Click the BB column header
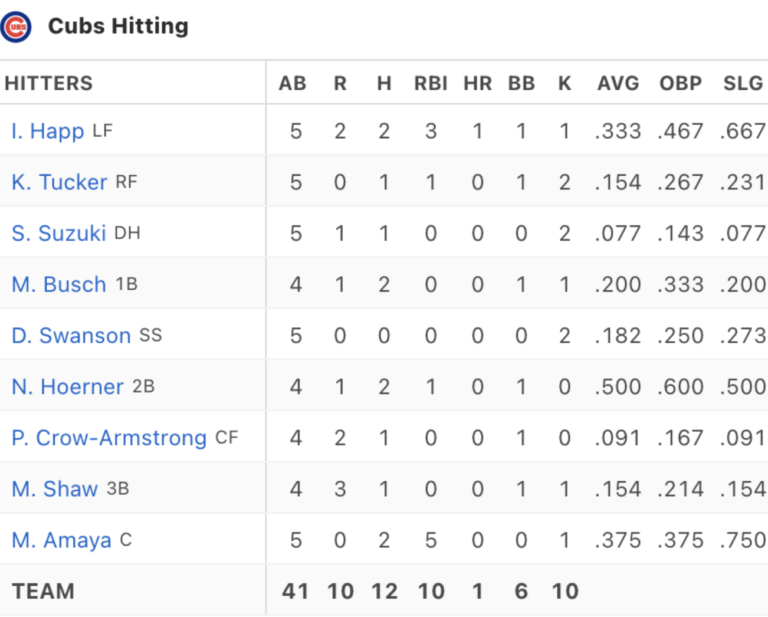This screenshot has height=617, width=768. 521,83
